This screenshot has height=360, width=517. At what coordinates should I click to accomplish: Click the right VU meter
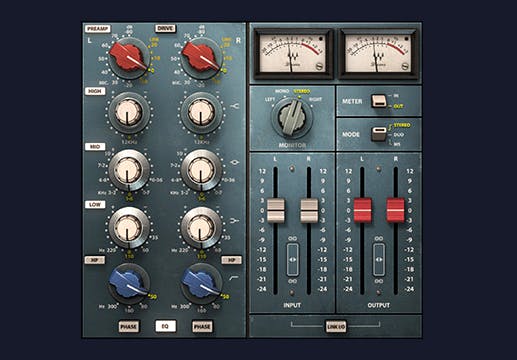pyautogui.click(x=379, y=54)
